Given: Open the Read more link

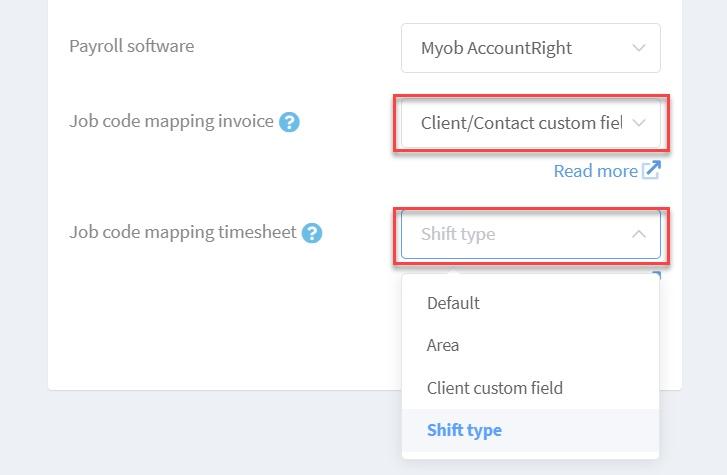Looking at the screenshot, I should pyautogui.click(x=596, y=171).
